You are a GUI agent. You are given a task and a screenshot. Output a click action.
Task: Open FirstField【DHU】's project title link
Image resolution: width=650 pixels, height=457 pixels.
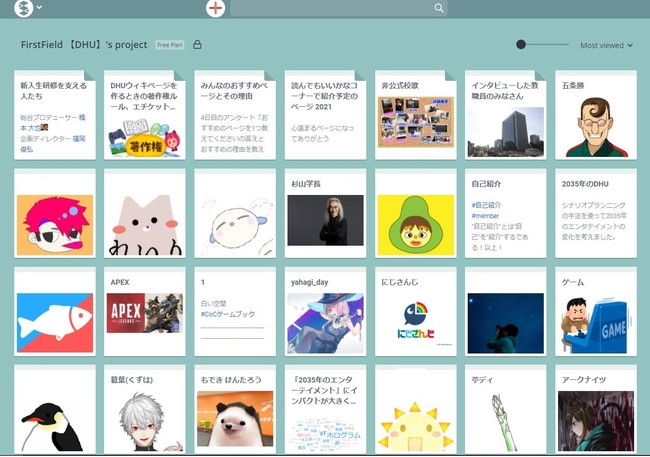[x=84, y=45]
